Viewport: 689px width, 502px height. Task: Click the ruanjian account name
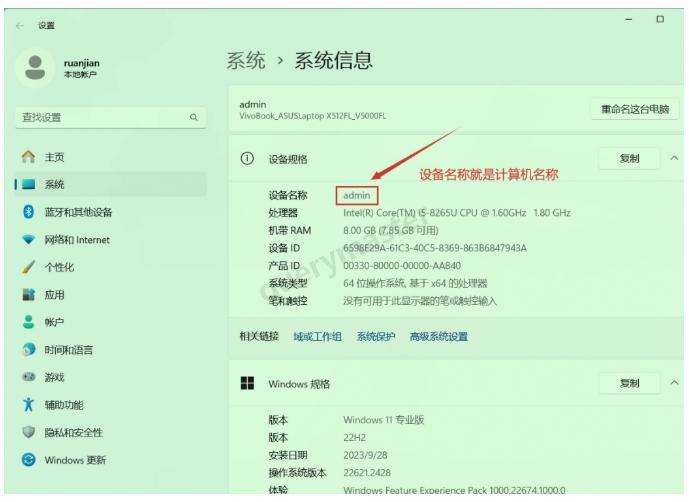pos(82,63)
